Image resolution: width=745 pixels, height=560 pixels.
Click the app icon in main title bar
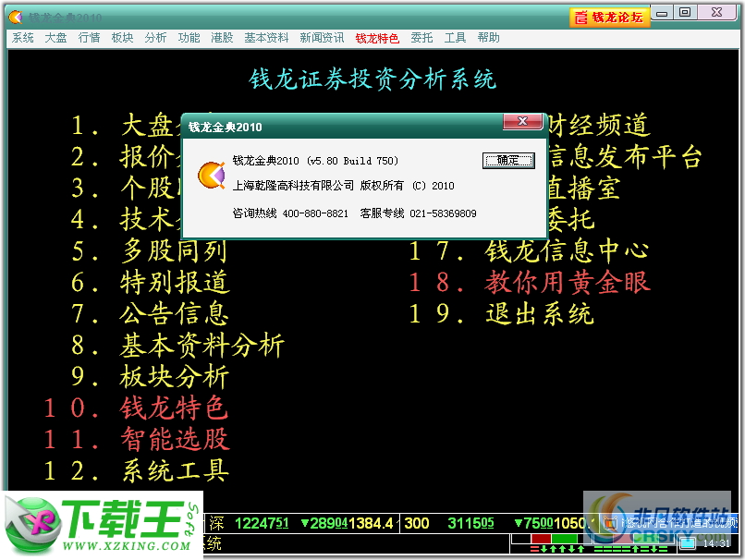pos(16,18)
